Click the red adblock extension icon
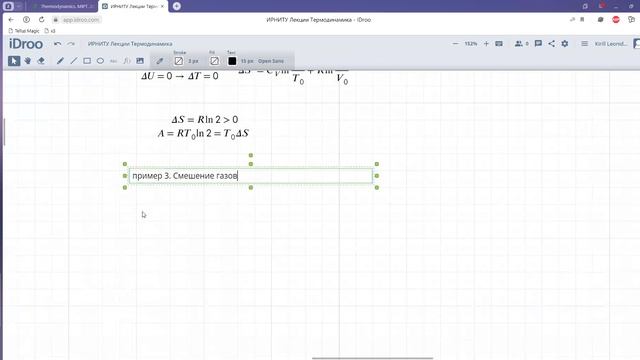 (616, 20)
